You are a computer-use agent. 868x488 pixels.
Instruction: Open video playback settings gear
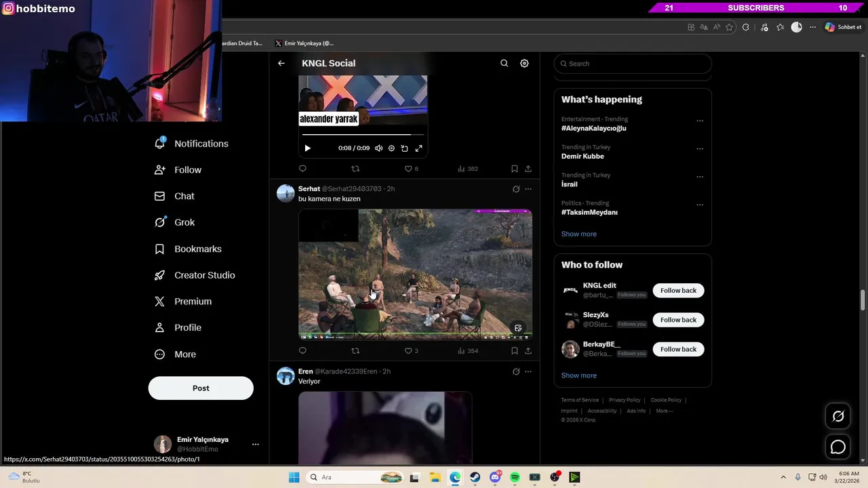[391, 148]
